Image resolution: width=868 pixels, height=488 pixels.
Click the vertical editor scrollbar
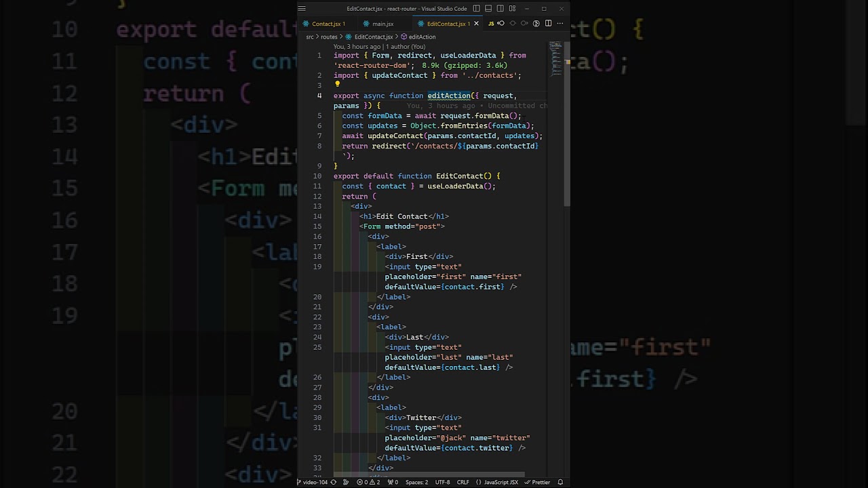tap(568, 125)
